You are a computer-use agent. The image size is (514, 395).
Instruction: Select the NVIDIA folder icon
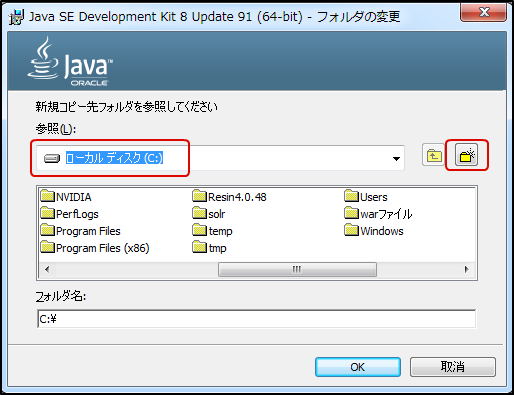(x=47, y=196)
